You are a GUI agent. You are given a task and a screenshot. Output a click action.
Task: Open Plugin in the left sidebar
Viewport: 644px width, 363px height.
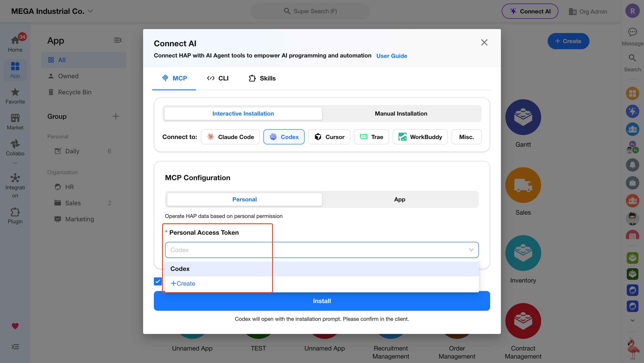15,216
